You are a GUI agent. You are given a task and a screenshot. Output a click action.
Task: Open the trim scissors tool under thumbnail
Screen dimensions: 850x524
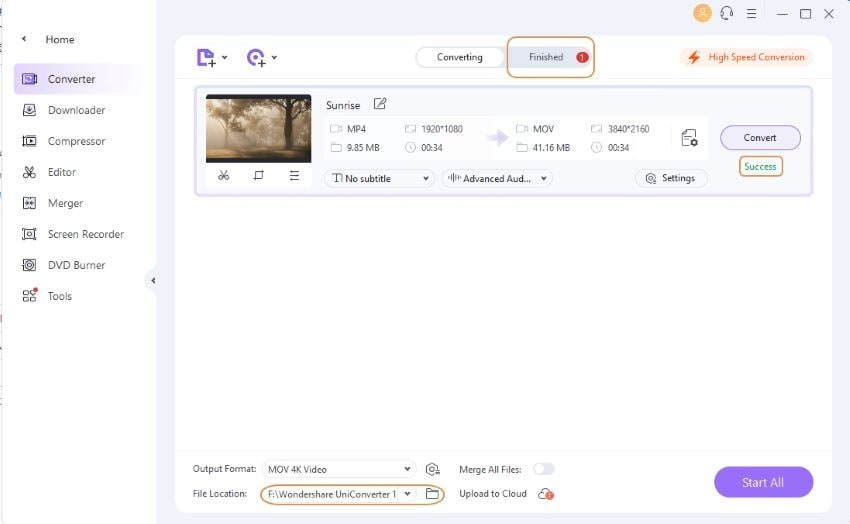[x=223, y=176]
